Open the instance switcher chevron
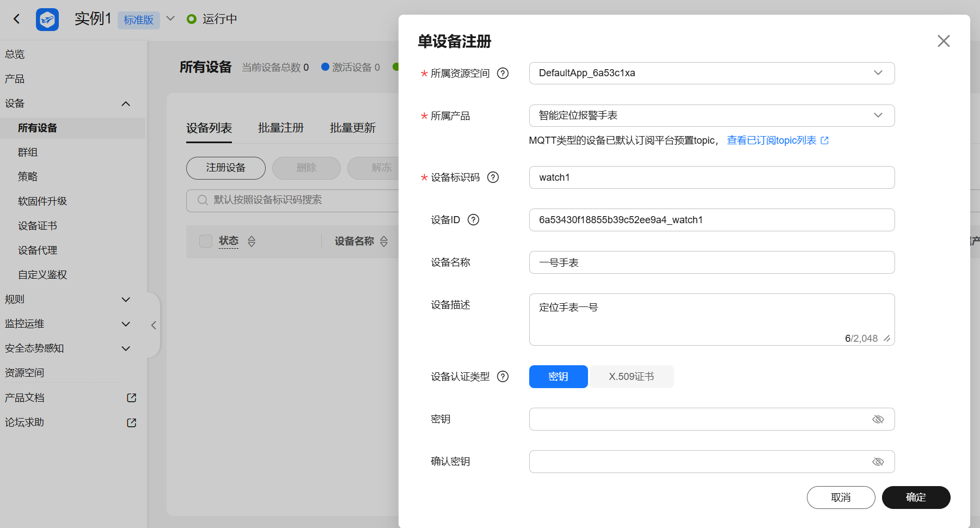Screen dimensions: 980x528 pos(170,19)
